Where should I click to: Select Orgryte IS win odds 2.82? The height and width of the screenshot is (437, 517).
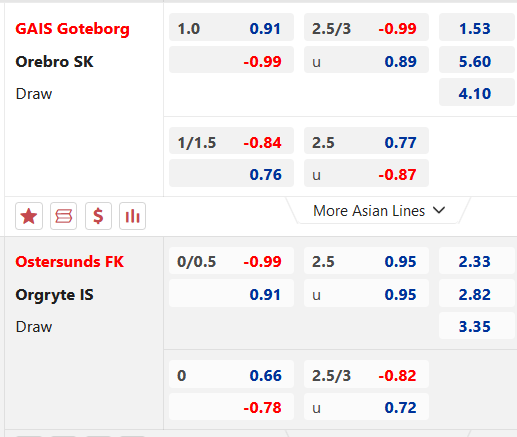tap(477, 293)
